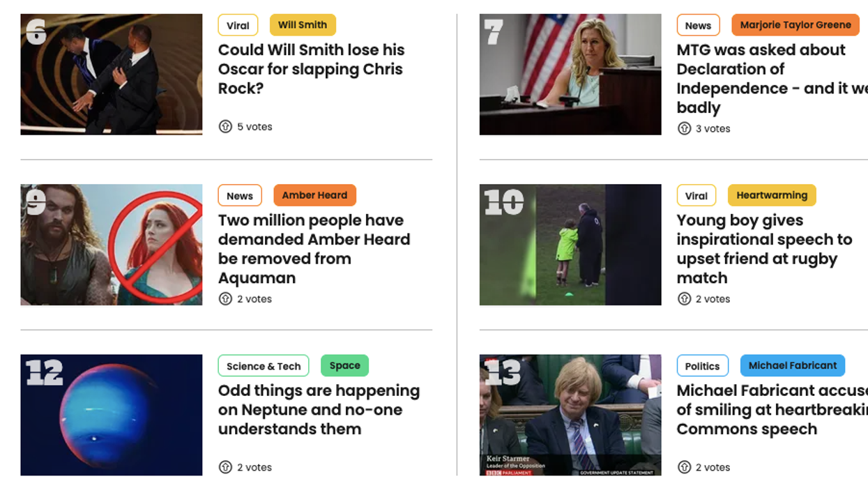Open the Politics category tag
This screenshot has width=868, height=488.
702,366
